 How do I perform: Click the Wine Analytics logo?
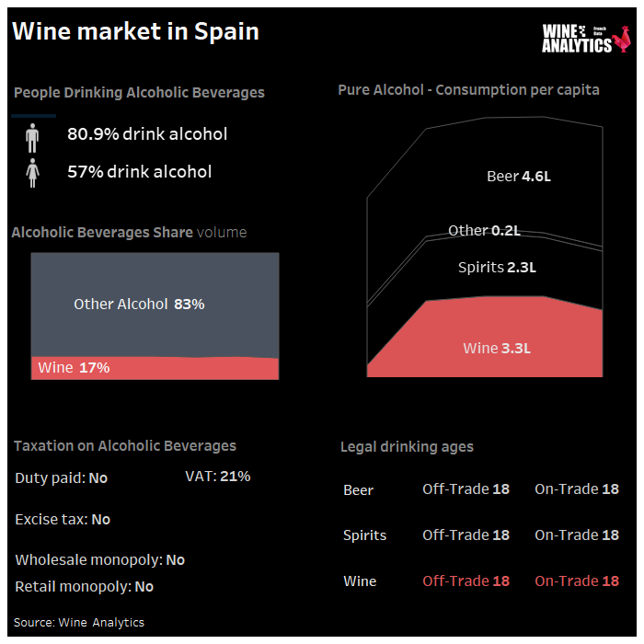point(586,39)
